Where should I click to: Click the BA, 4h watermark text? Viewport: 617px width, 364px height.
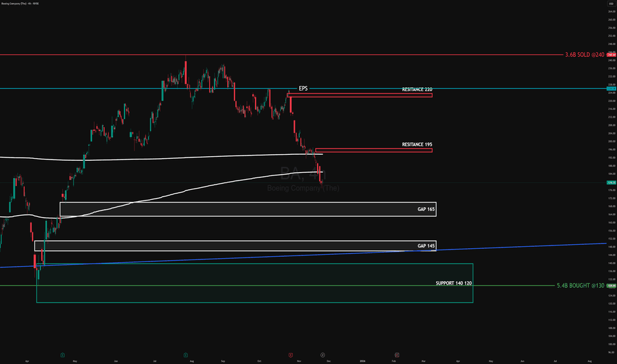click(x=303, y=175)
